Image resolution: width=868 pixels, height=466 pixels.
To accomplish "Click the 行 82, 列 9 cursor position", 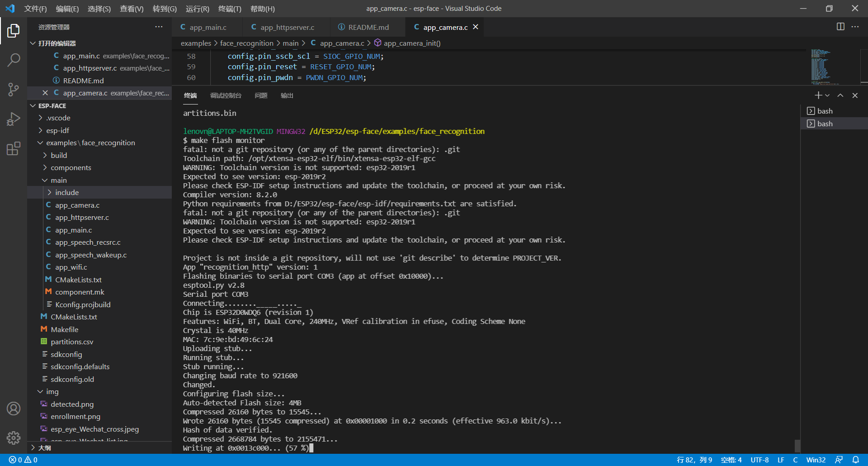I will 694,460.
